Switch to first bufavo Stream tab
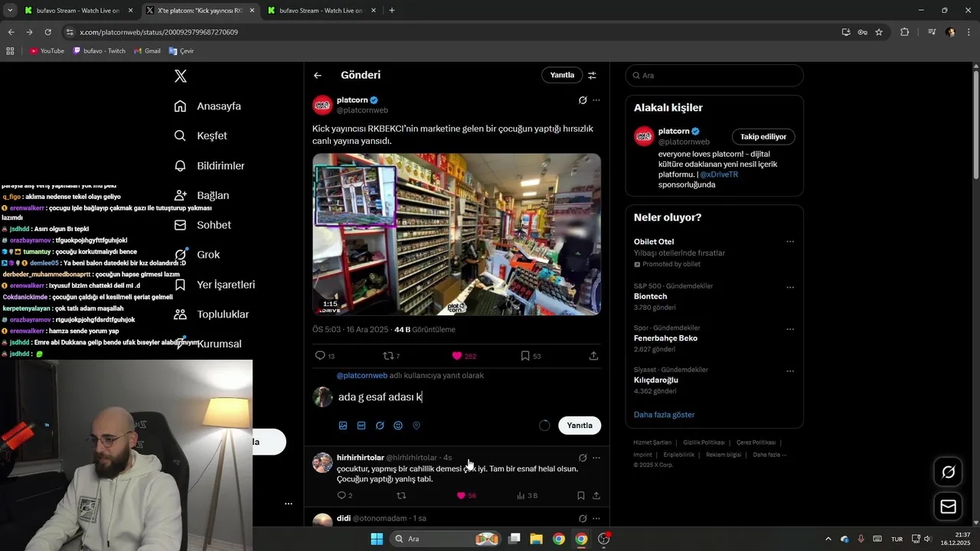 point(79,11)
